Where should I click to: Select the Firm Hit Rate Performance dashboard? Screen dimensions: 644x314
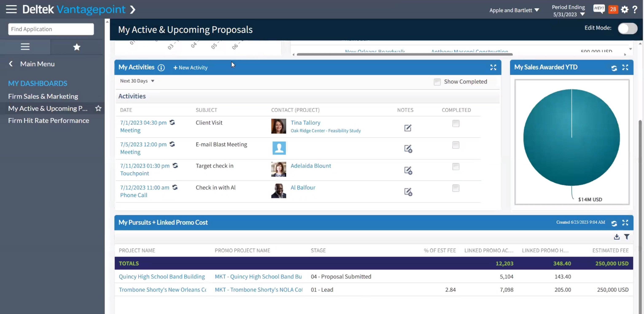coord(49,120)
